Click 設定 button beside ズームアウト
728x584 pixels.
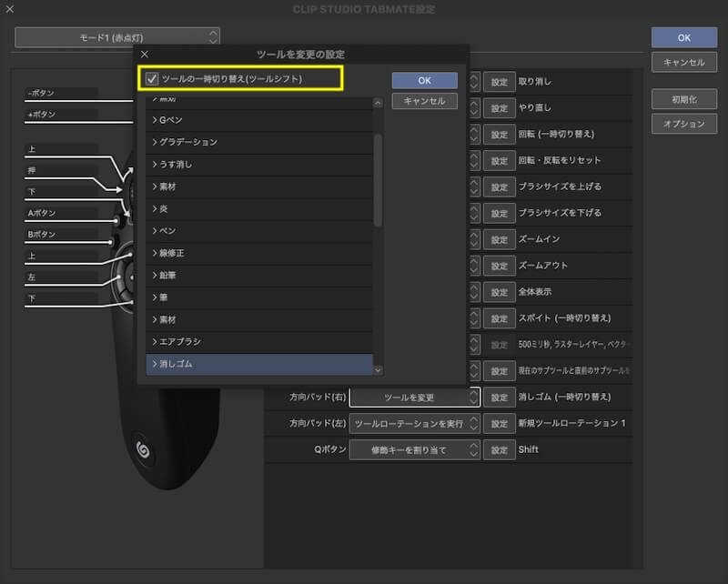pyautogui.click(x=499, y=266)
